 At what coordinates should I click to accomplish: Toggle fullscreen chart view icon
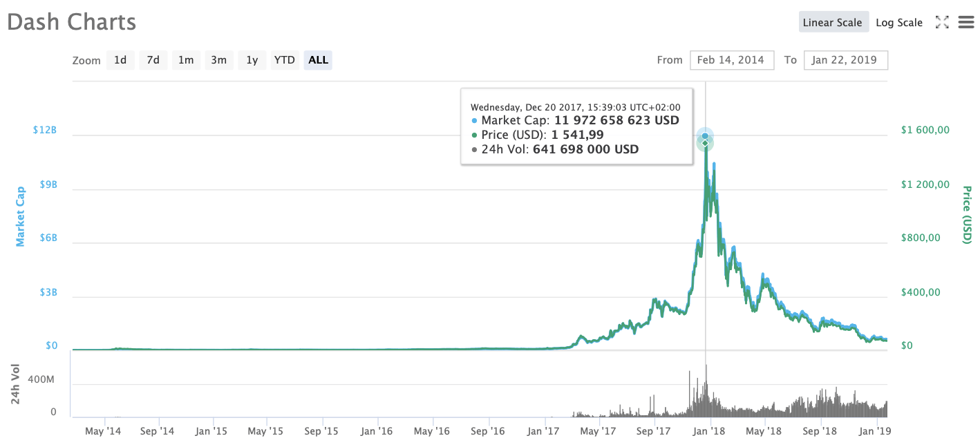941,22
